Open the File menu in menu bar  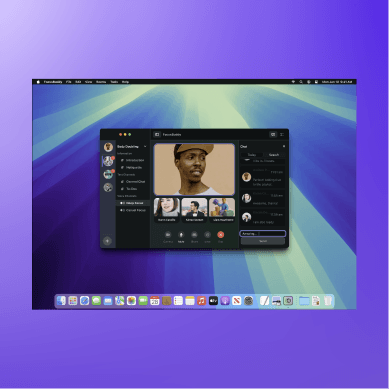68,82
